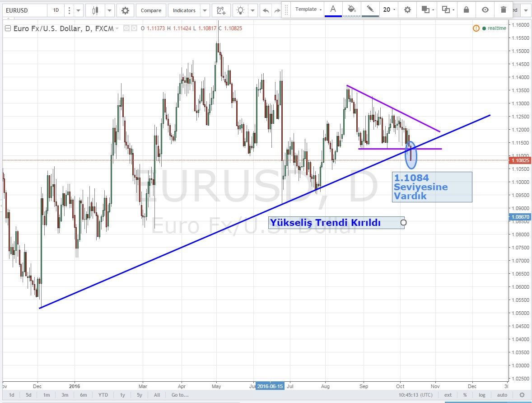Click the Go to... button
This screenshot has width=532, height=403.
click(x=180, y=395)
